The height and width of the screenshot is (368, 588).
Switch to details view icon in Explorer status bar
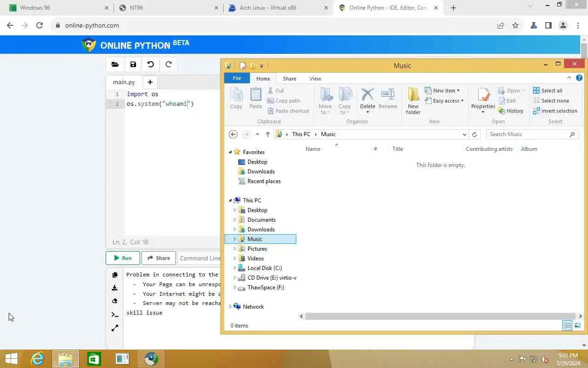pos(567,326)
